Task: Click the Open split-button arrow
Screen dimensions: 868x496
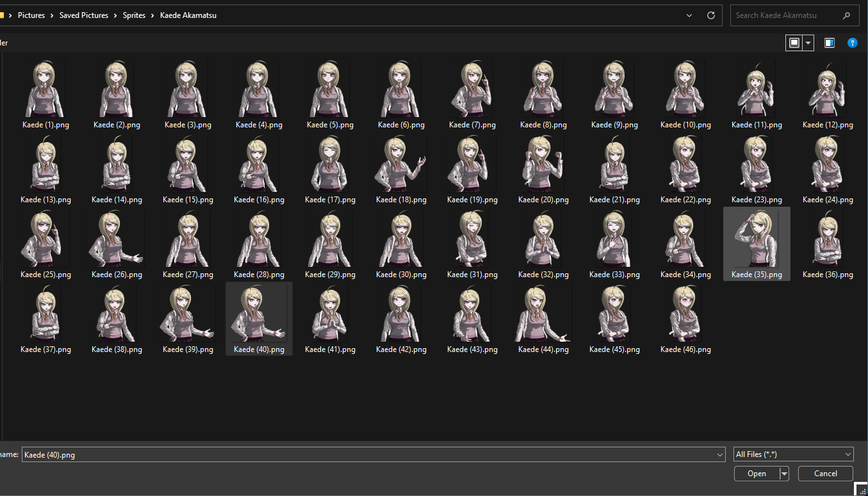Action: tap(784, 474)
